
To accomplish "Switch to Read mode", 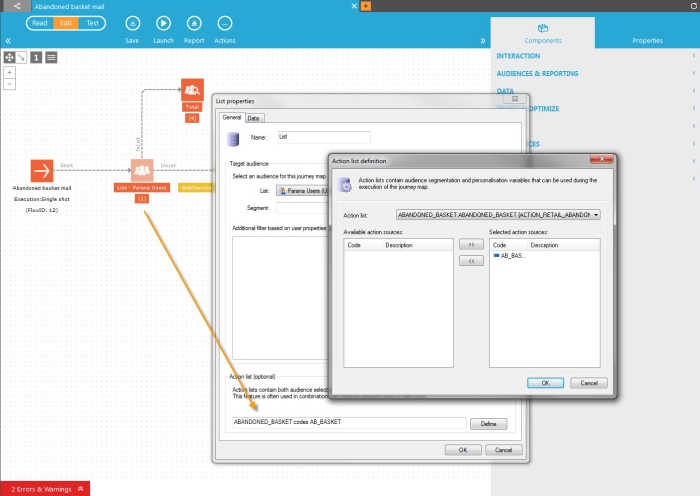I will click(39, 23).
